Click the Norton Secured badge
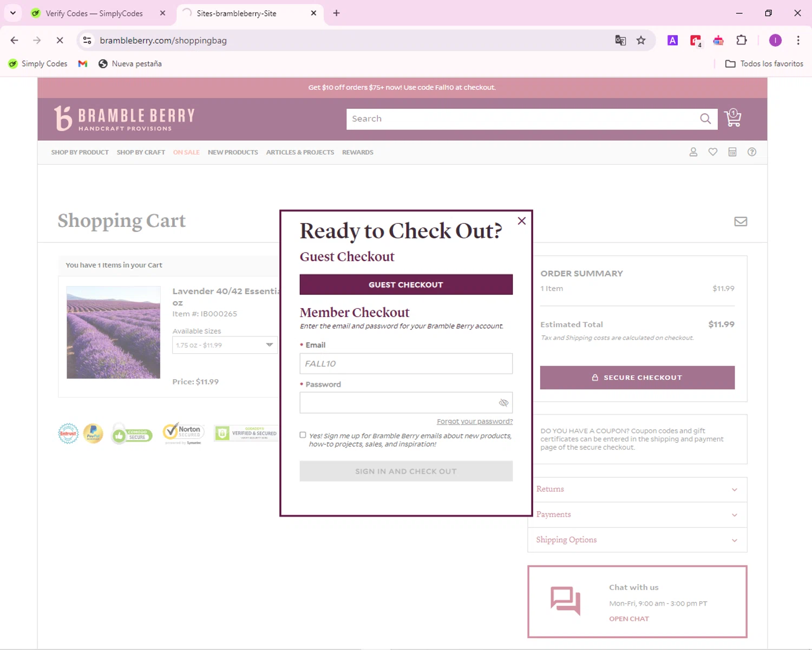Screen dimensions: 812x650 tap(183, 434)
